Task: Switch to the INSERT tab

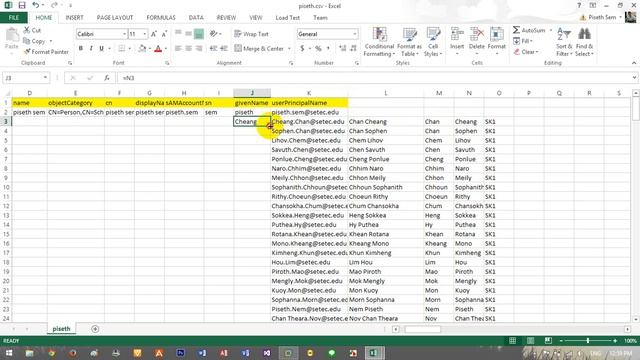Action: (74, 18)
